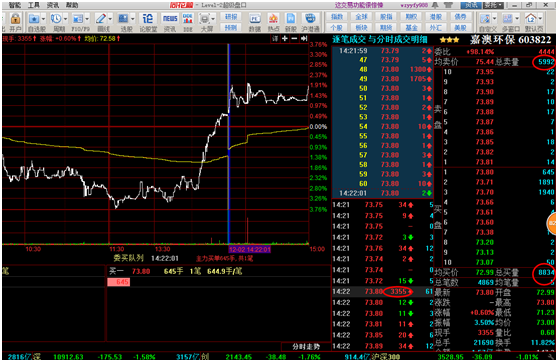
Task: Click the notification bell icon in title bar
Action: tap(435, 5)
